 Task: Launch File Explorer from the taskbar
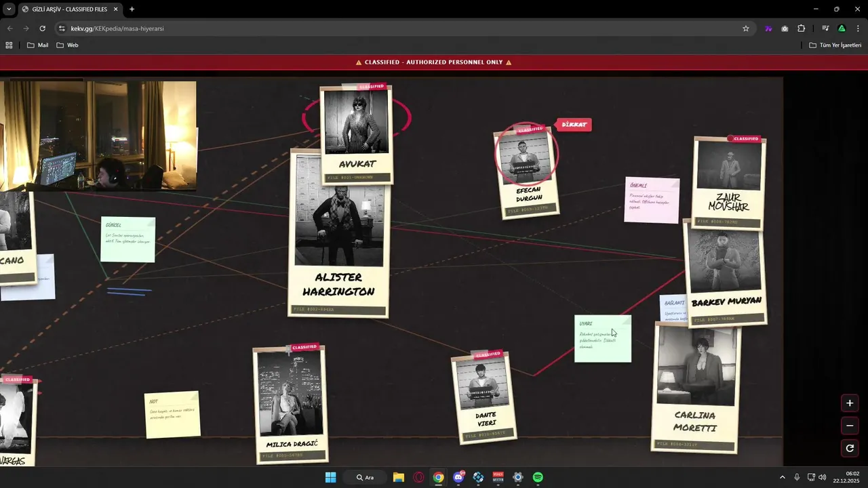tap(399, 477)
